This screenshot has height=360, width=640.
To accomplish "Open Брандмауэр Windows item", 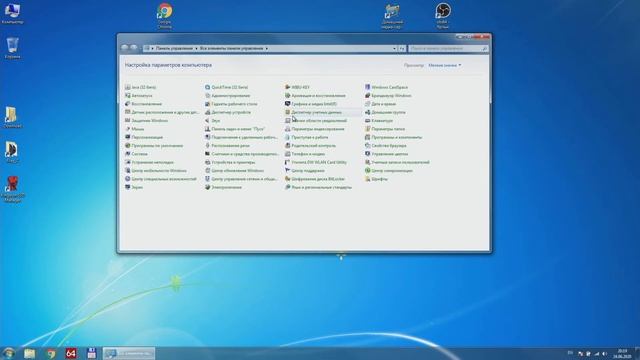I will click(388, 96).
